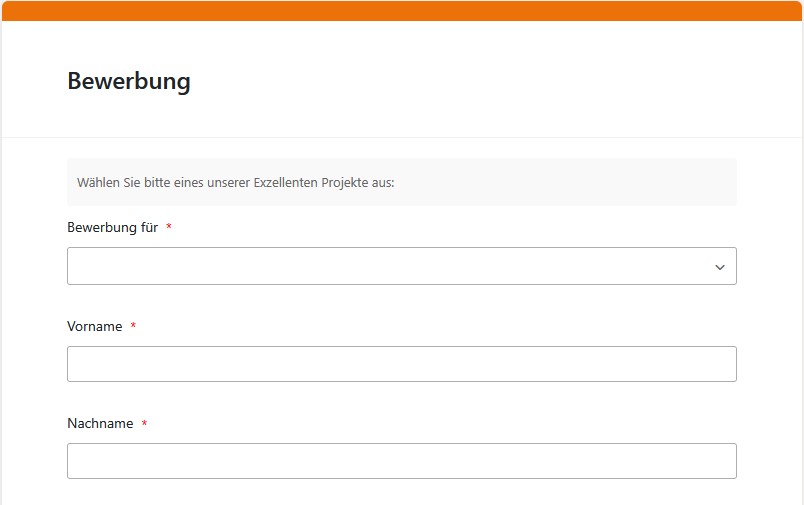Focus the Vorname text field
This screenshot has width=804, height=505.
point(401,364)
